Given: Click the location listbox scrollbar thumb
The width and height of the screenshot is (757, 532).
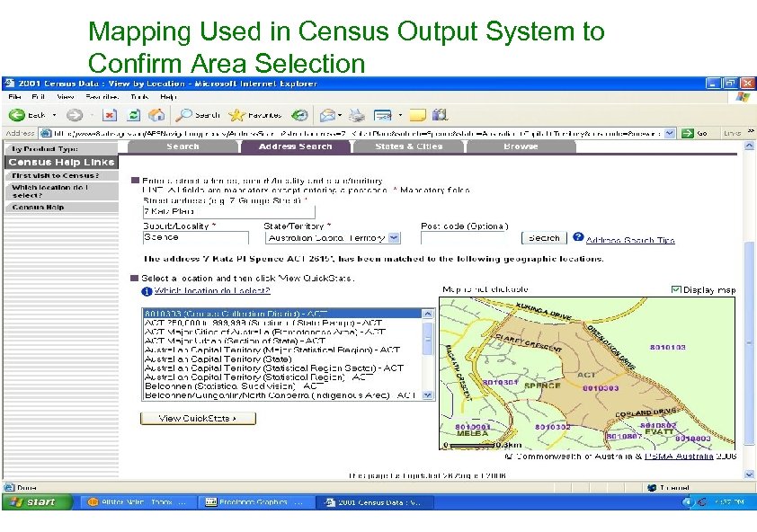Looking at the screenshot, I should [x=427, y=339].
